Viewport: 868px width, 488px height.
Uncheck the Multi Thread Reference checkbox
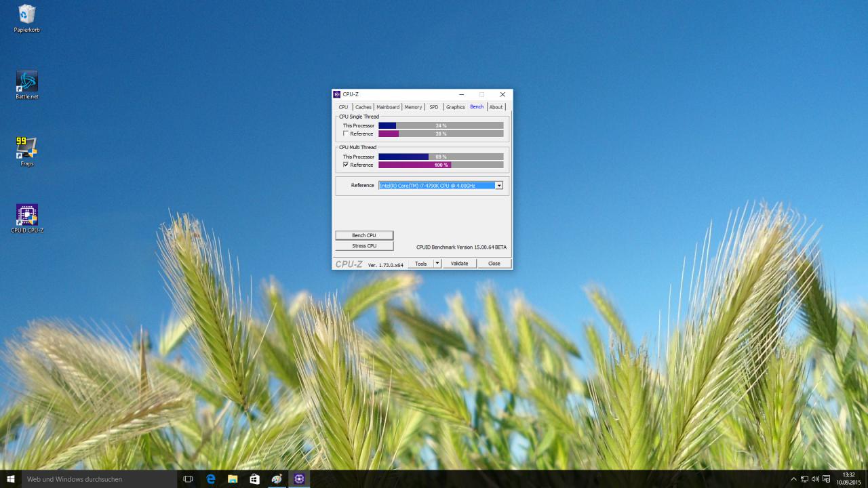click(x=346, y=165)
